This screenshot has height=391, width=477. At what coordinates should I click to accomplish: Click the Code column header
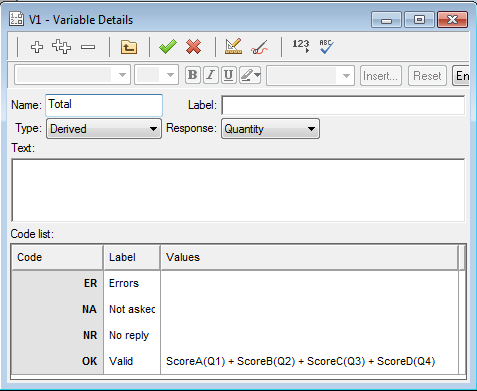point(57,257)
